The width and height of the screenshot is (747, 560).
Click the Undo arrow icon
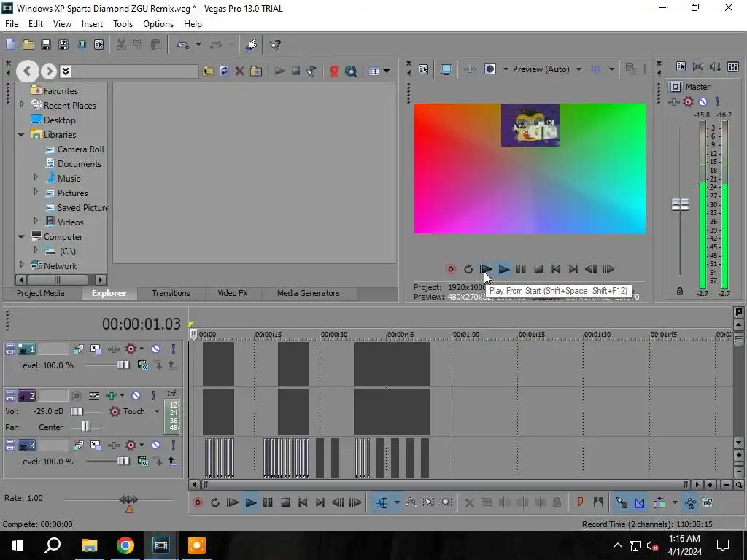(x=183, y=44)
